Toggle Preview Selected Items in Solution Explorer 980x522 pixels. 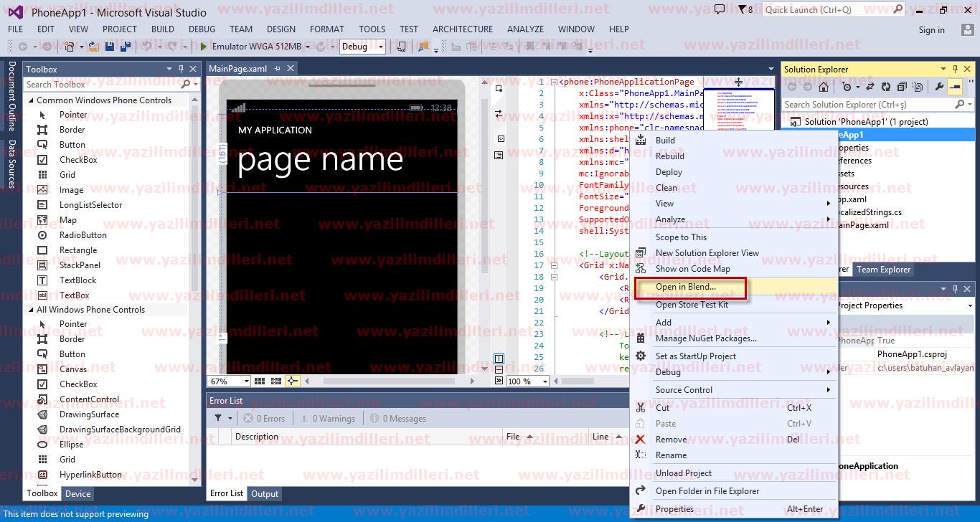[x=955, y=87]
